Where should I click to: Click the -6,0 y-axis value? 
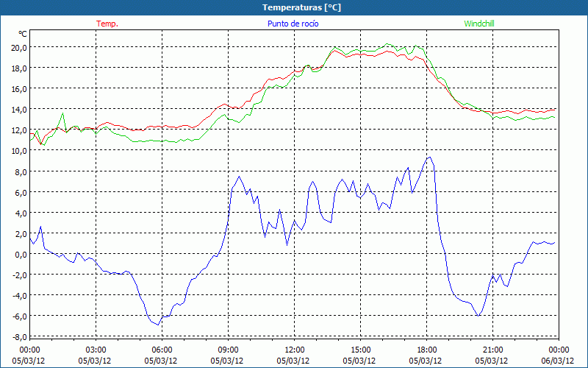pos(20,316)
